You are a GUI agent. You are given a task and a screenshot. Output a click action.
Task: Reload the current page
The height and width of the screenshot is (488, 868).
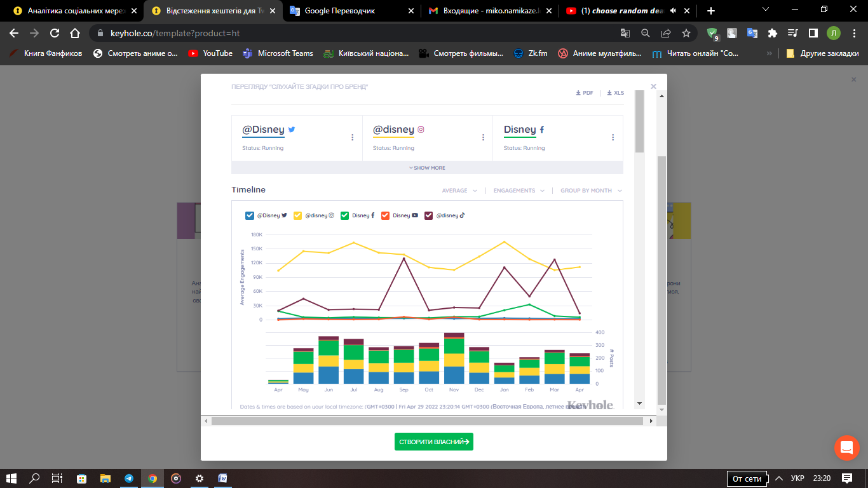click(x=55, y=33)
